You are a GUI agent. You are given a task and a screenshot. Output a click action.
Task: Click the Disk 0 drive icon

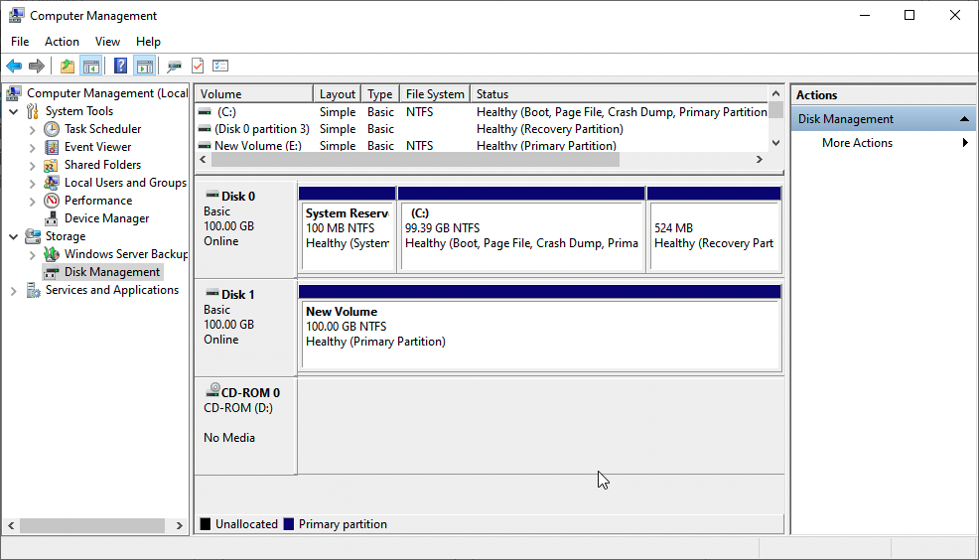(212, 195)
